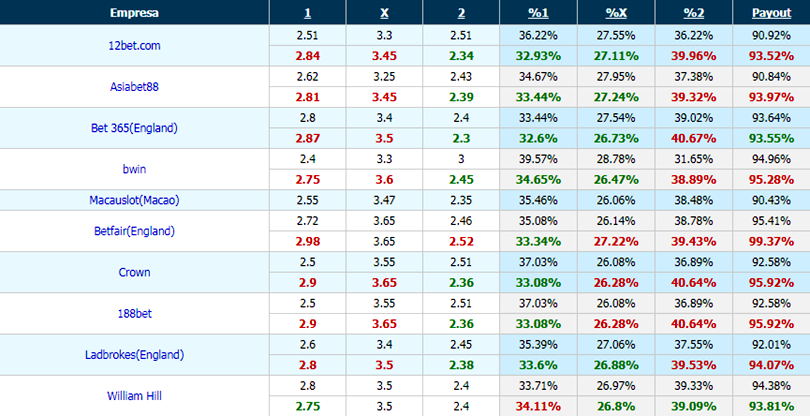Sort by the Payout column header
Image resolution: width=810 pixels, height=416 pixels.
click(x=771, y=13)
